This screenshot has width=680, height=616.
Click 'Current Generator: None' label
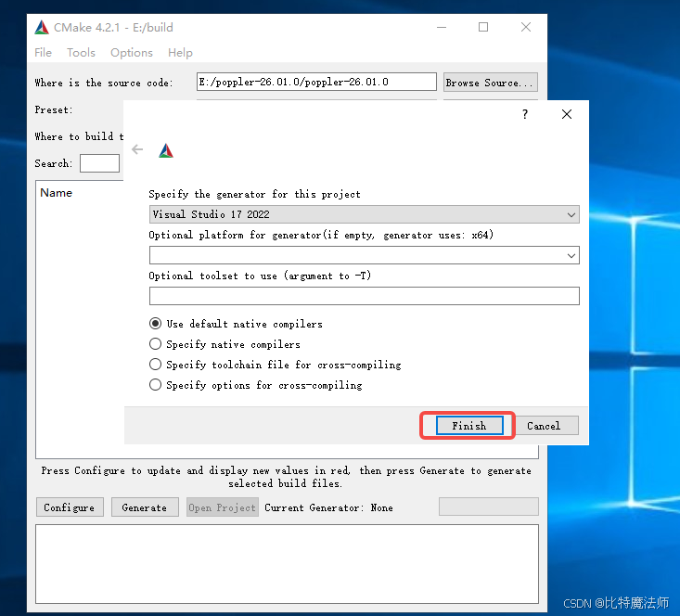pyautogui.click(x=328, y=507)
